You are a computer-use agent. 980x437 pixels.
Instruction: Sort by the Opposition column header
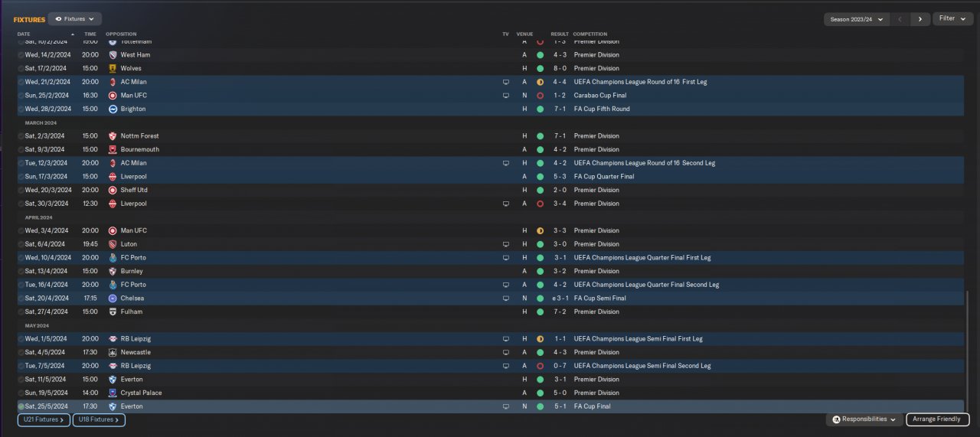coord(121,34)
